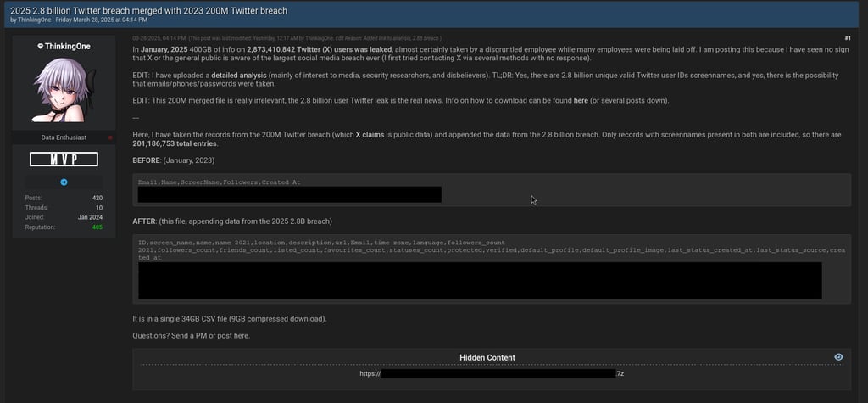Open the ThinkingOne username in the sidebar
The width and height of the screenshot is (868, 403).
pos(68,47)
